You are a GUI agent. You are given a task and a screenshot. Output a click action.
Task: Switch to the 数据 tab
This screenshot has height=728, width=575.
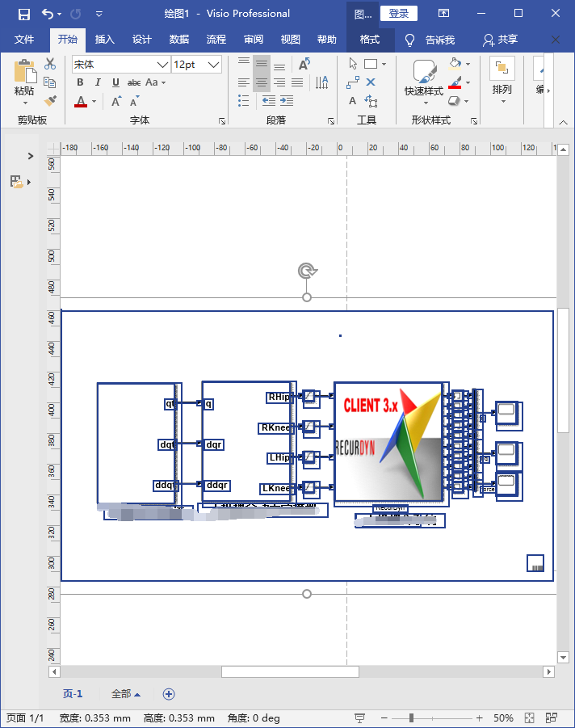(178, 40)
